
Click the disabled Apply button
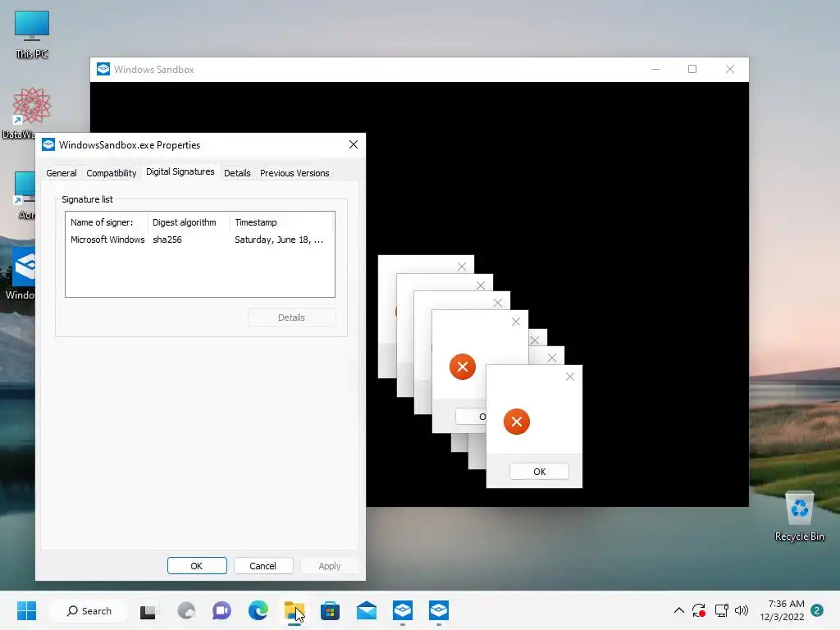click(x=330, y=566)
